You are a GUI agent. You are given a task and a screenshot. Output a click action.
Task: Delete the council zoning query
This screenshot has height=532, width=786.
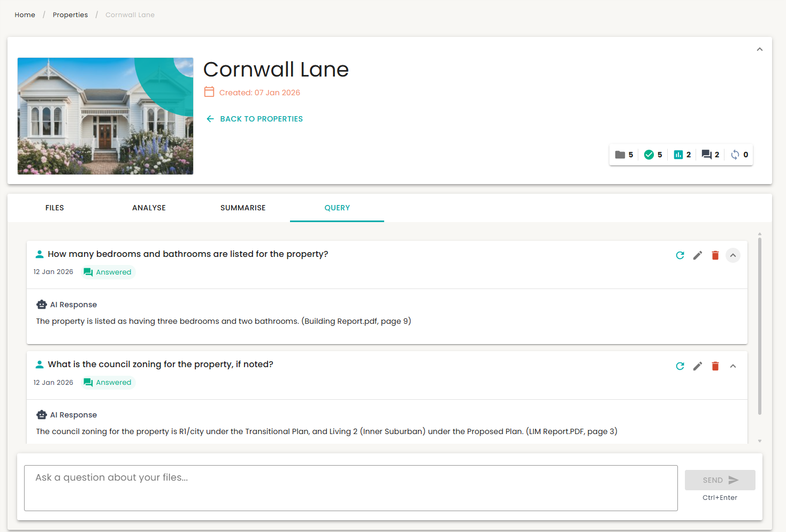[x=715, y=366]
